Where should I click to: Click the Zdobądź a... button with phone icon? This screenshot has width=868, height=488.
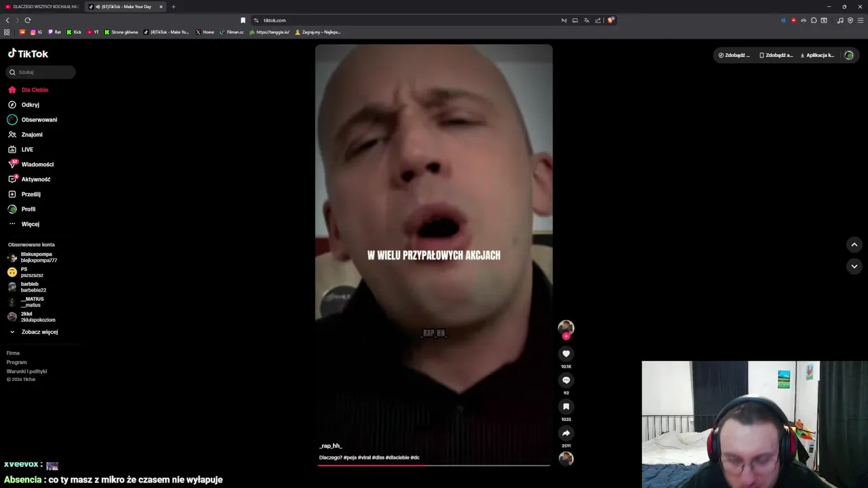click(x=776, y=55)
